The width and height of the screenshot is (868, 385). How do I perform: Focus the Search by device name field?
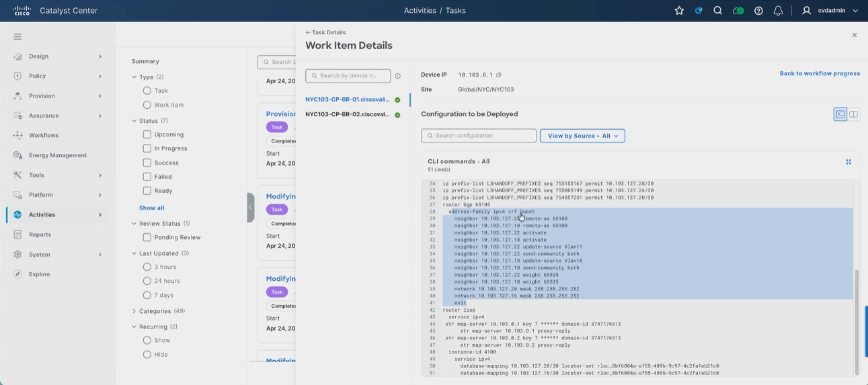click(348, 76)
